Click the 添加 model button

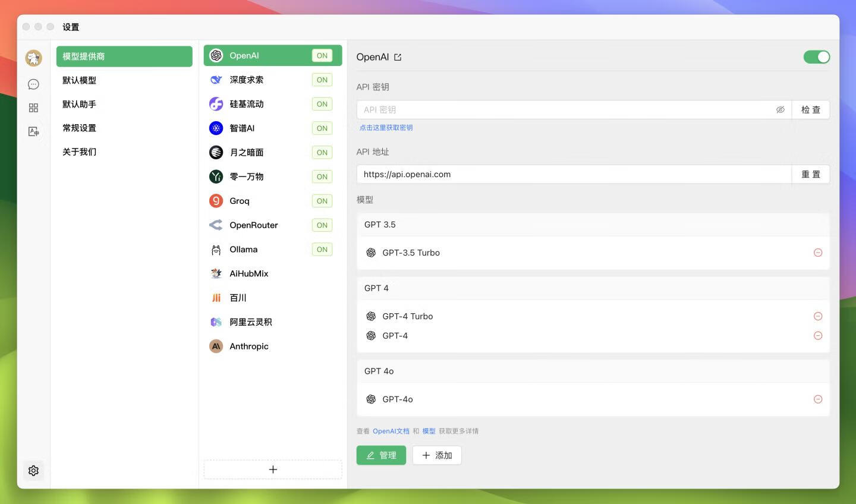pyautogui.click(x=437, y=455)
